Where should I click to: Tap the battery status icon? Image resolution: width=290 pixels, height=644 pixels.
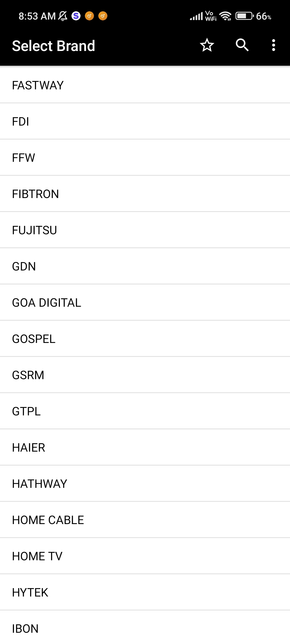point(244,16)
